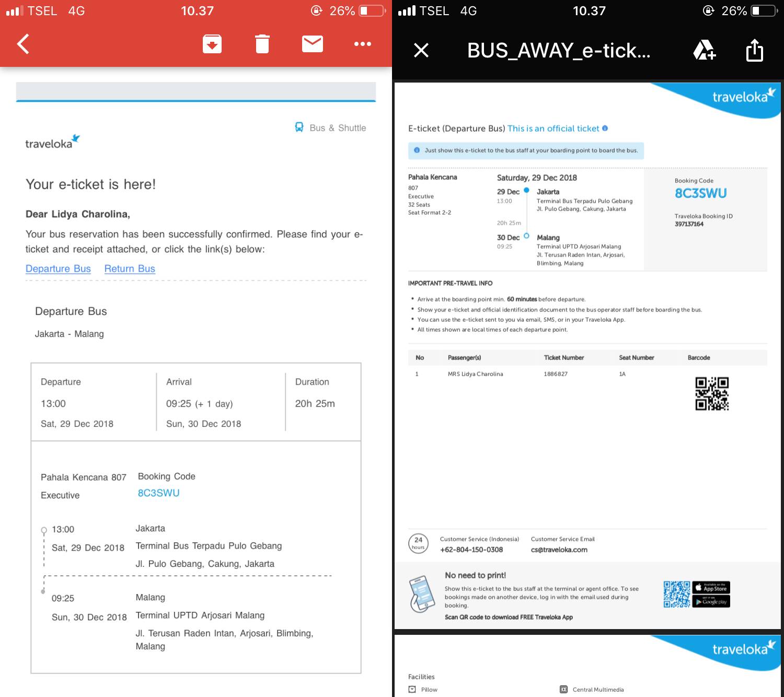Select 'Your e-ticket is here!' heading
Viewport: 784px width, 697px height.
pyautogui.click(x=90, y=184)
